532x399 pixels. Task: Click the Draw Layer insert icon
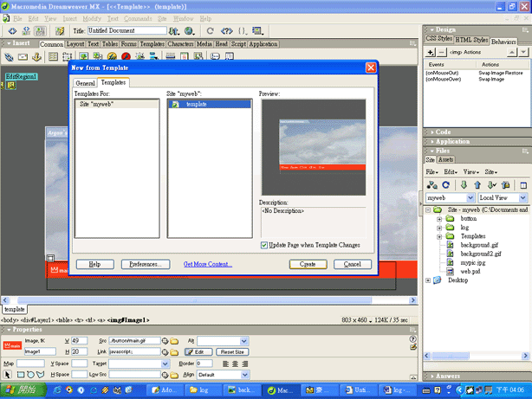pyautogui.click(x=67, y=56)
